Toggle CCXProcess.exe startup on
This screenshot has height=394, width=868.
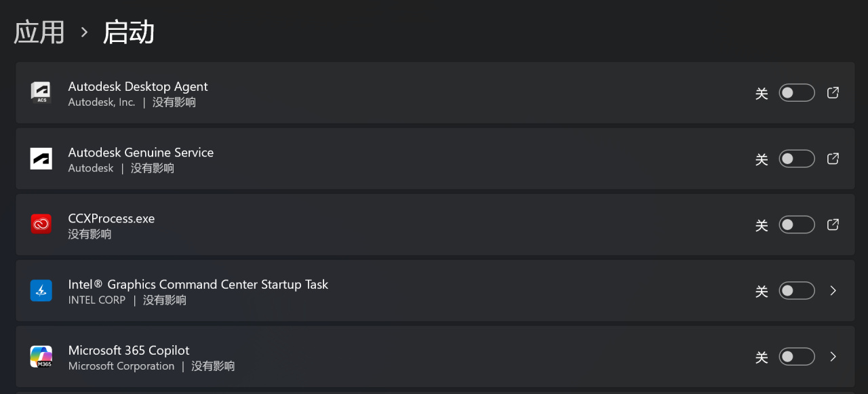tap(796, 224)
